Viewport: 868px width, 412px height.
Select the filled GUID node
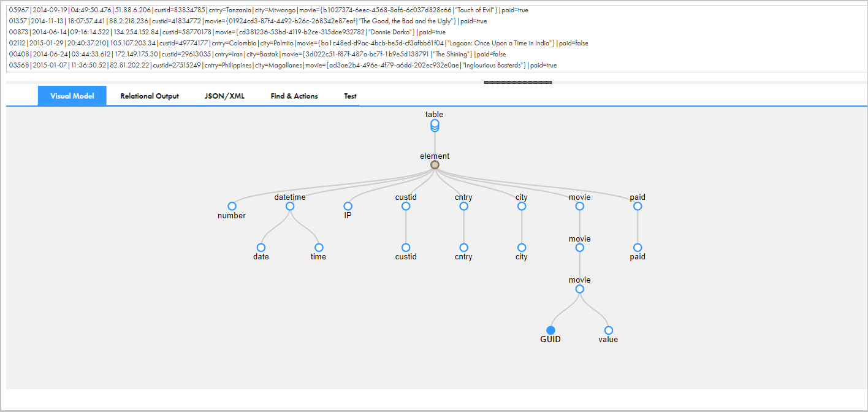click(550, 330)
